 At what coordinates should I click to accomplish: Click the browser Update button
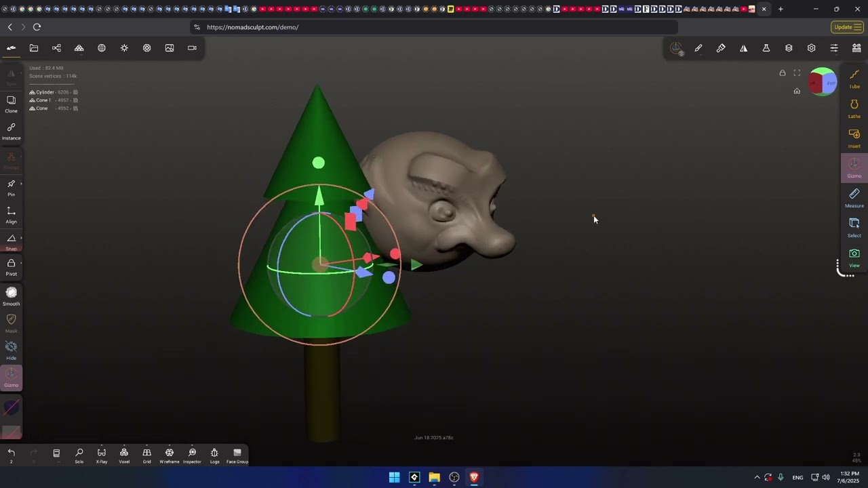848,27
